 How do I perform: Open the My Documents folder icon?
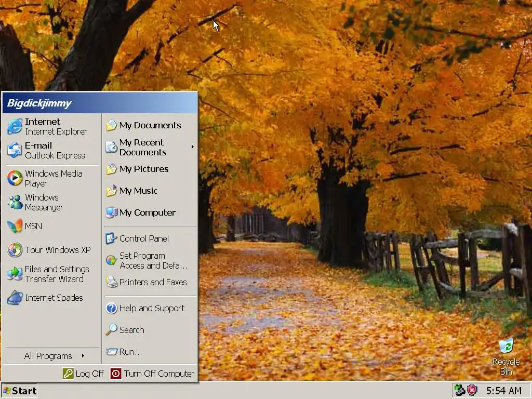111,125
